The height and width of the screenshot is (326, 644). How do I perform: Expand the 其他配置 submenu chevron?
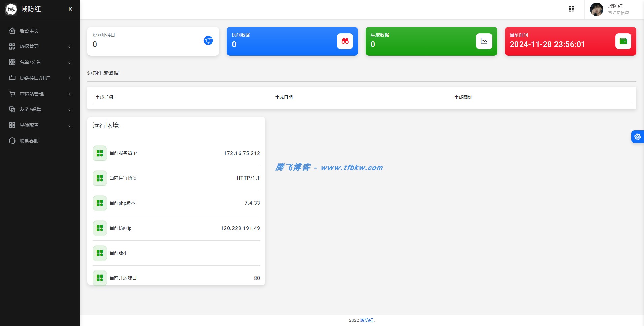(70, 125)
